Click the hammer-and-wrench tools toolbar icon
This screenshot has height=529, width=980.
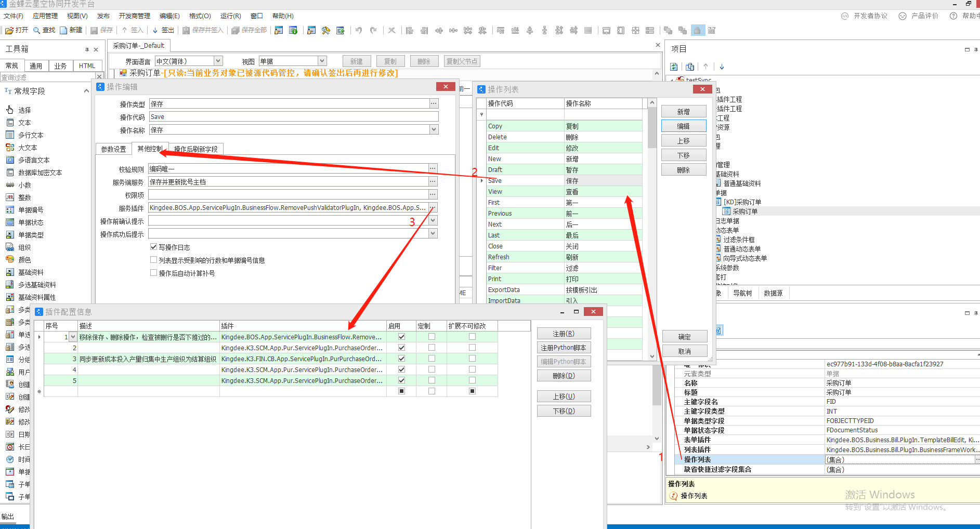pos(326,31)
